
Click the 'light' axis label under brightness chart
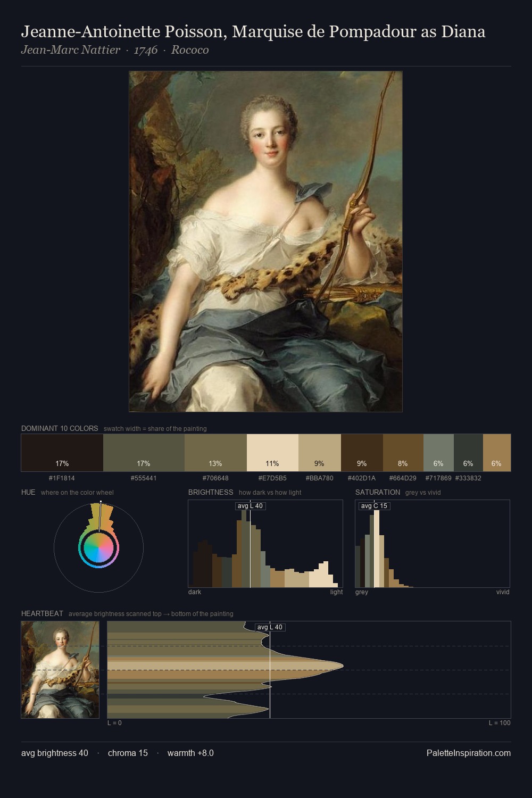(337, 592)
